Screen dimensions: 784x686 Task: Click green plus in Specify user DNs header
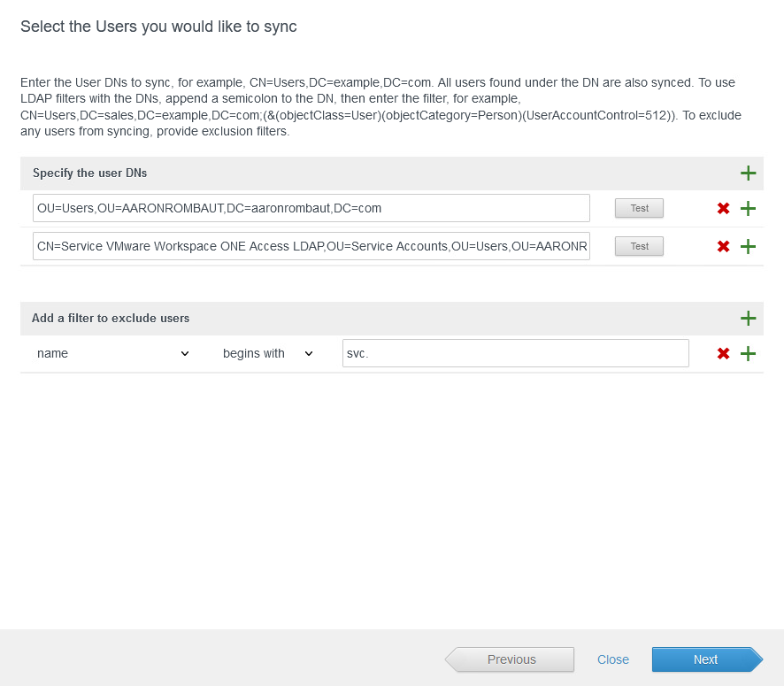(748, 173)
